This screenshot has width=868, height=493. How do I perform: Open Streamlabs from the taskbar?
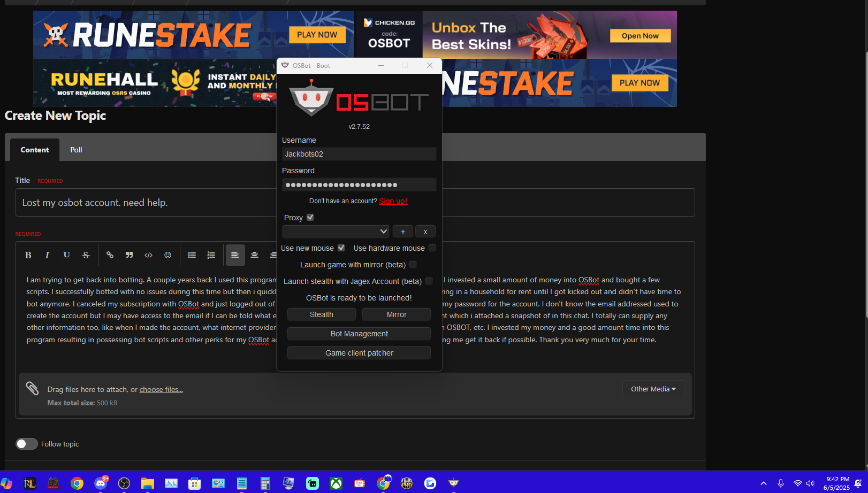(x=313, y=483)
